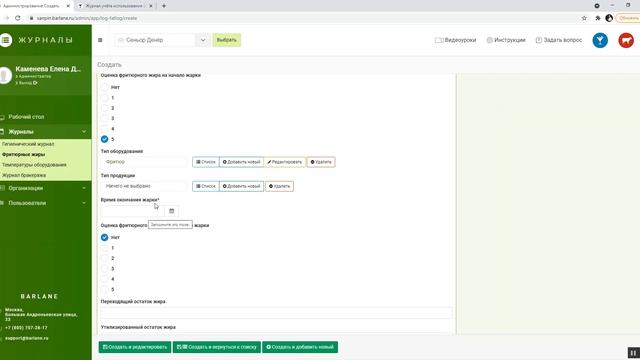Select rating 3 for end-of-frying fat
The image size is (640, 360).
pos(104,269)
